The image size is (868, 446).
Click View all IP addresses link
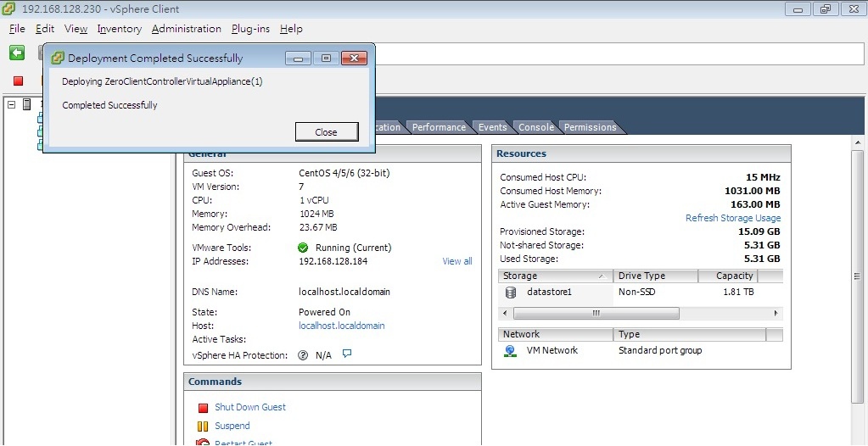point(457,261)
